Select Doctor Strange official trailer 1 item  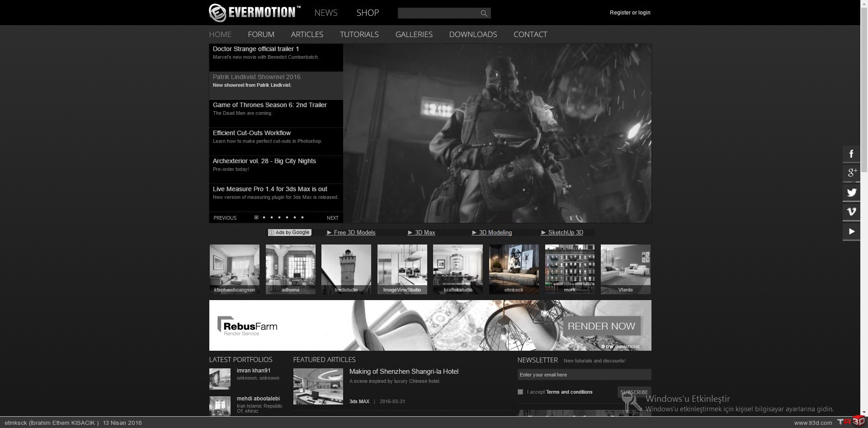276,57
